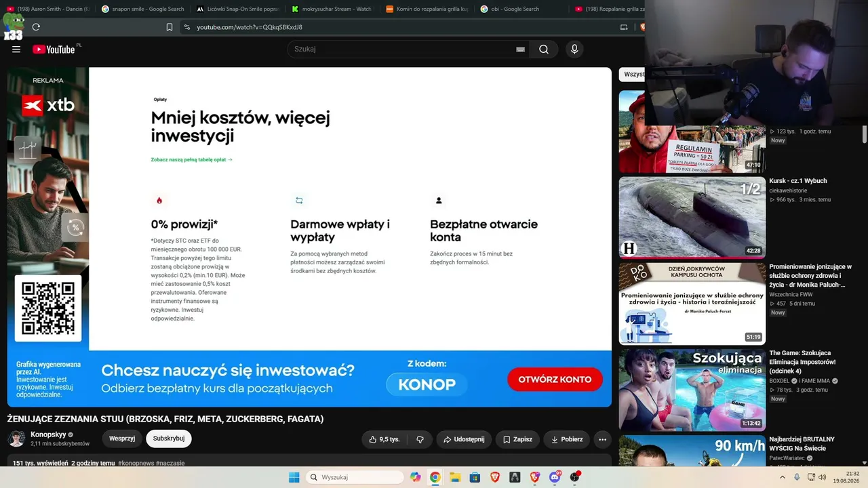Switch to obi - Google Search tab
This screenshot has width=868, height=488.
521,9
